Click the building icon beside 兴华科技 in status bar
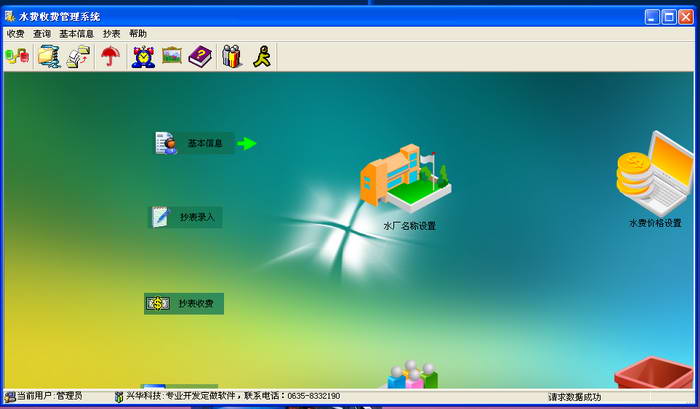The image size is (700, 409). click(x=119, y=396)
